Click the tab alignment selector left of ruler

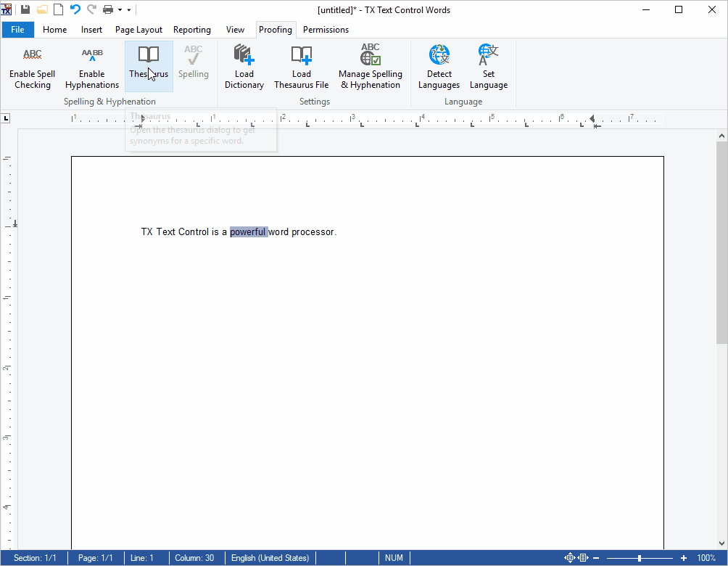(6, 118)
